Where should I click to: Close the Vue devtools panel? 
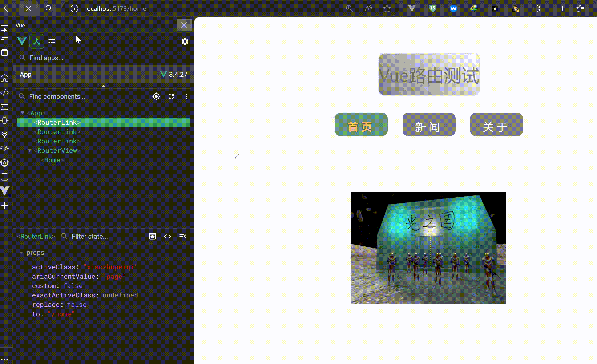pos(184,25)
